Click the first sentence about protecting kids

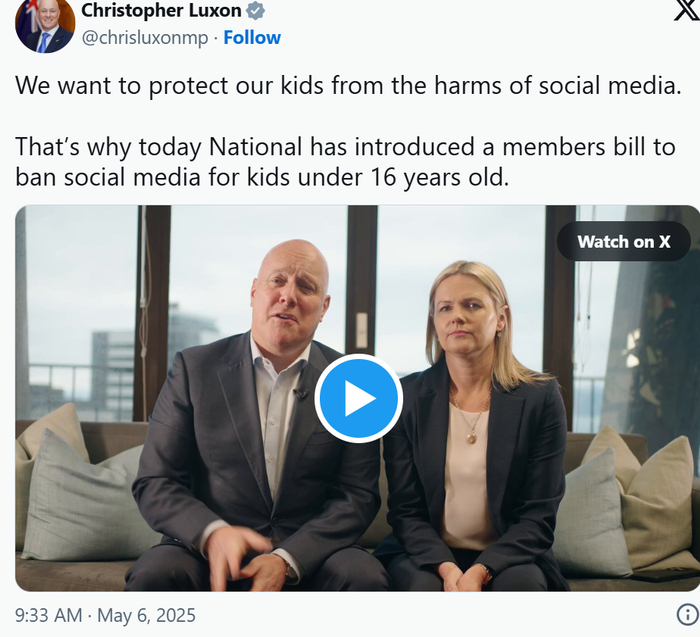348,85
